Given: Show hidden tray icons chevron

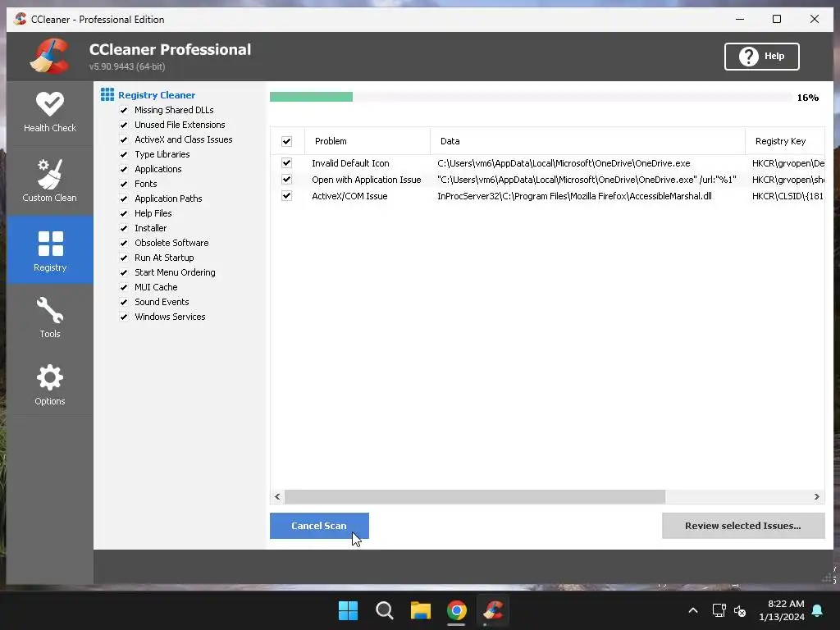Looking at the screenshot, I should tap(692, 610).
